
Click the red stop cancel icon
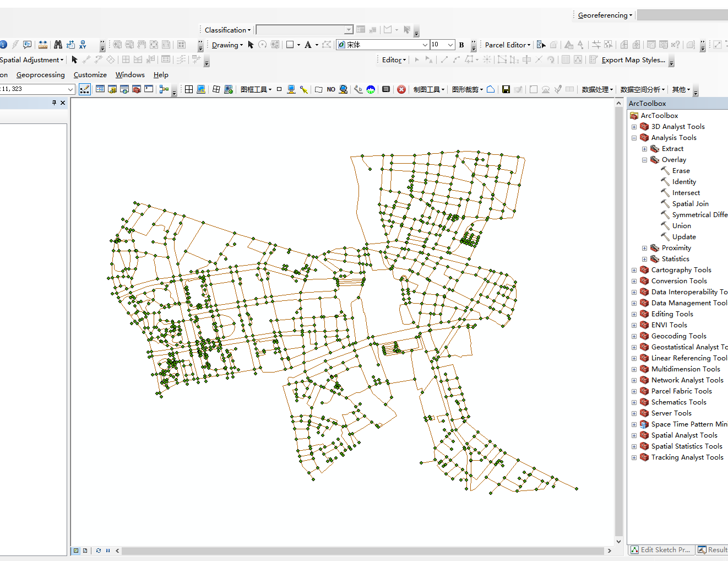(401, 89)
